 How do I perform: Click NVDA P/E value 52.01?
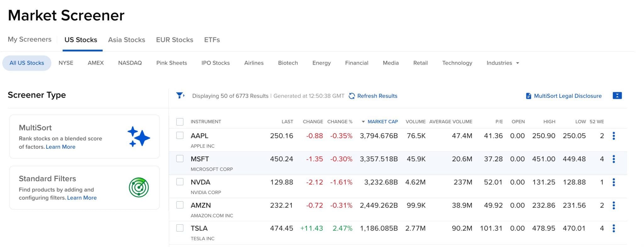(493, 182)
